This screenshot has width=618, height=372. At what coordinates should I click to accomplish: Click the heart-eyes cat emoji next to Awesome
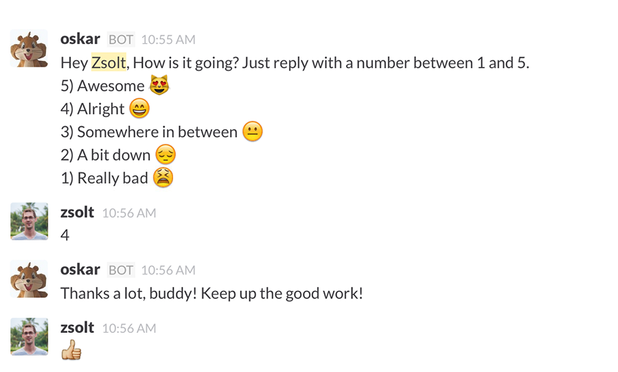[x=159, y=85]
